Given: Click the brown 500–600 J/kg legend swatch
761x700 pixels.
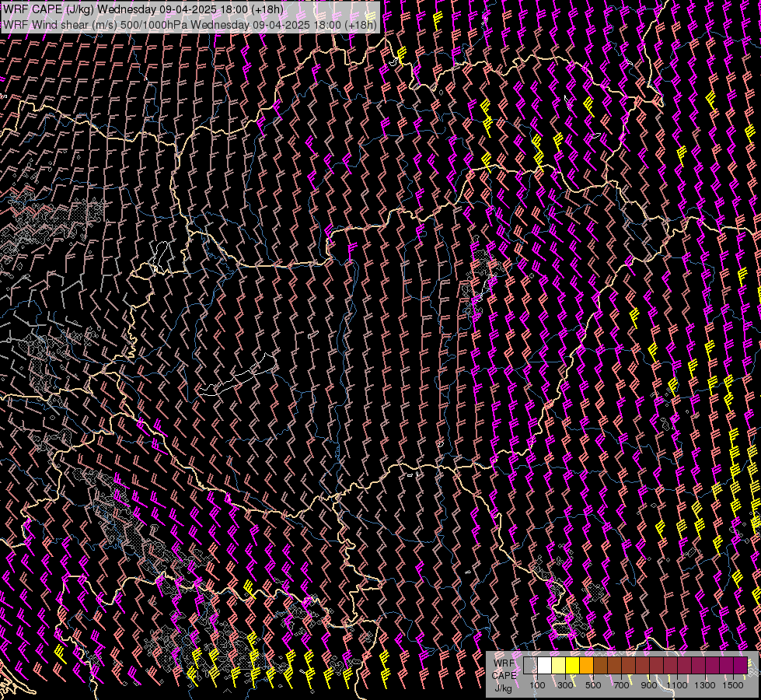Looking at the screenshot, I should tap(600, 665).
